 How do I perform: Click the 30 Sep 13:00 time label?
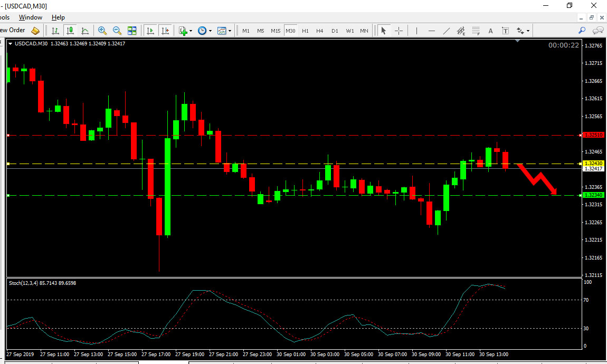pyautogui.click(x=494, y=355)
